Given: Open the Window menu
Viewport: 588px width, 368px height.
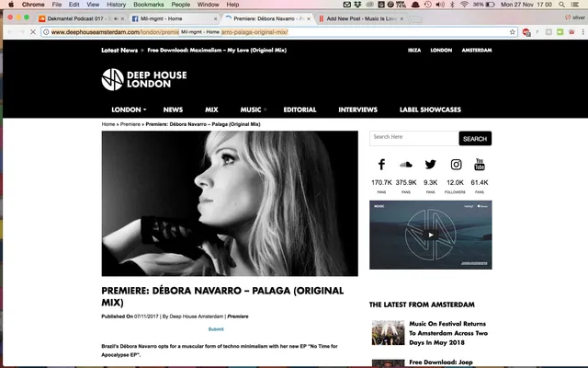Looking at the screenshot, I should pyautogui.click(x=209, y=5).
